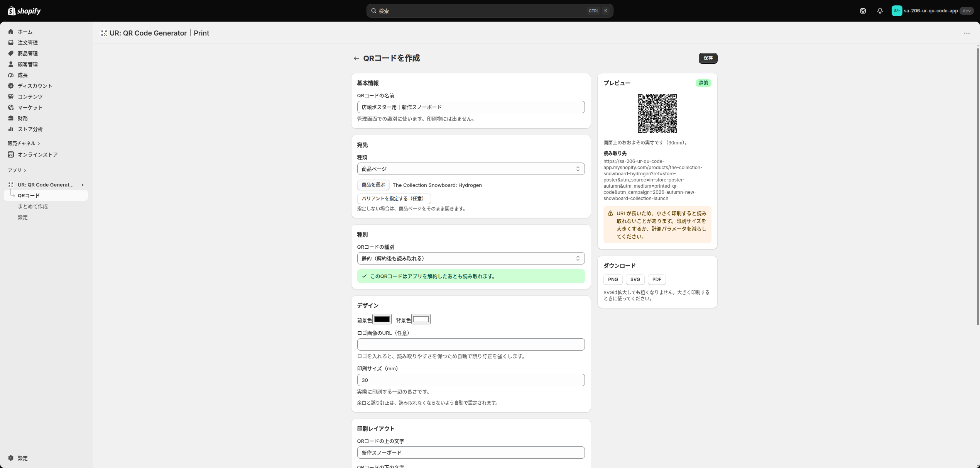The image size is (980, 468).
Task: Open the bottom-left 設定 gear icon
Action: coord(11,458)
